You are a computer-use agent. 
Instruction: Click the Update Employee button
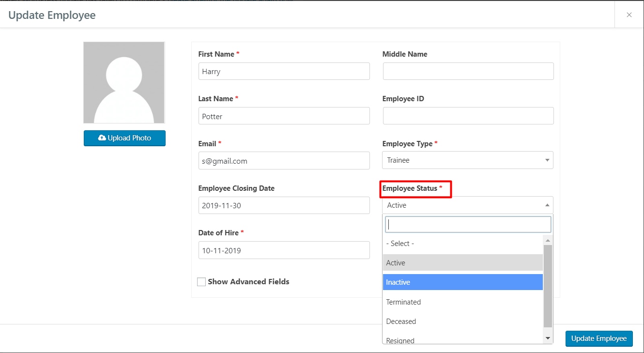pos(599,338)
